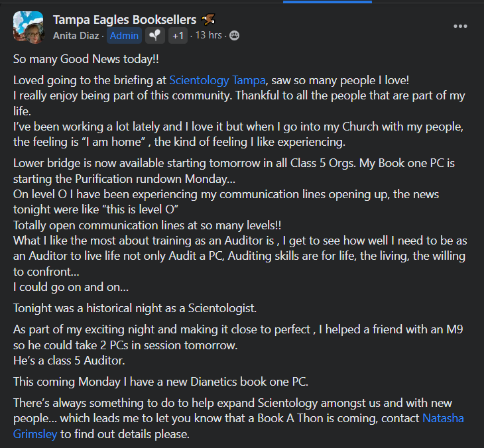The width and height of the screenshot is (484, 448).
Task: Show the additional +1 badge
Action: point(178,36)
